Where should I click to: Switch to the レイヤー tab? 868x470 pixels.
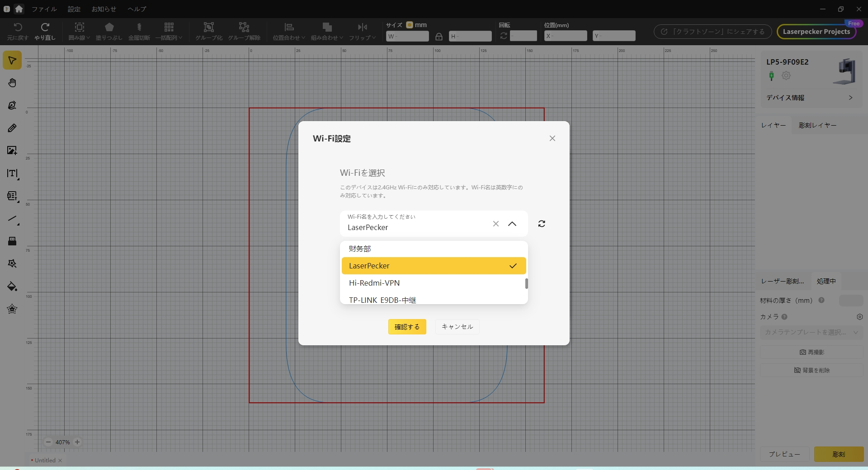click(774, 125)
